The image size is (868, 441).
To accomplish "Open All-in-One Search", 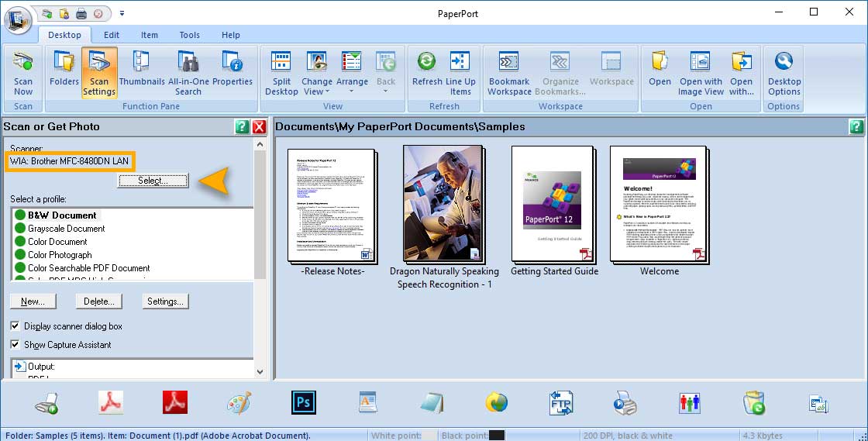I will [x=188, y=73].
